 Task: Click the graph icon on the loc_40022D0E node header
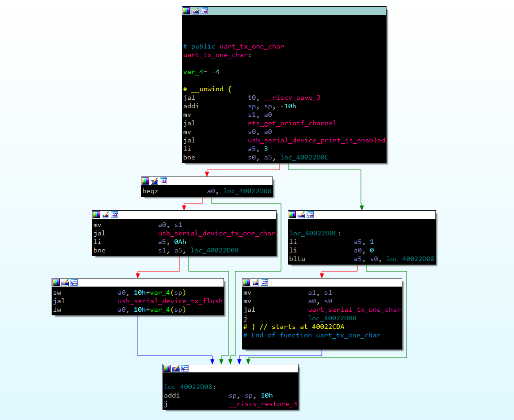(x=310, y=215)
